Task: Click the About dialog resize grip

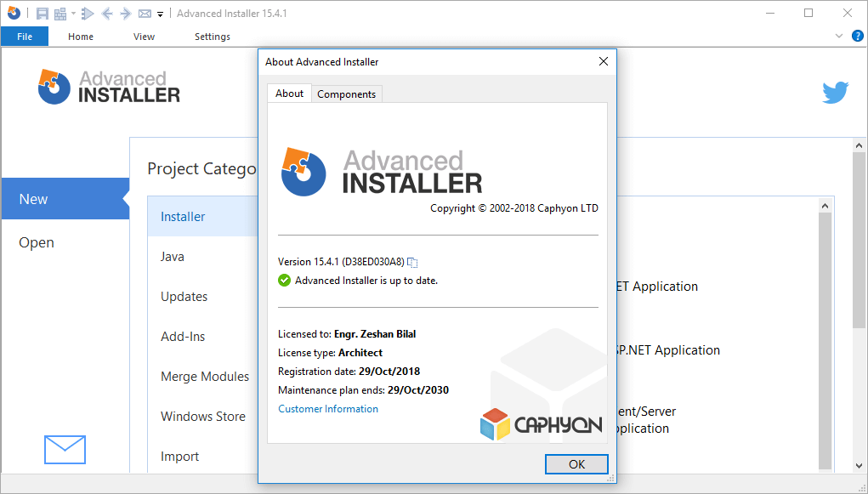Action: point(611,478)
